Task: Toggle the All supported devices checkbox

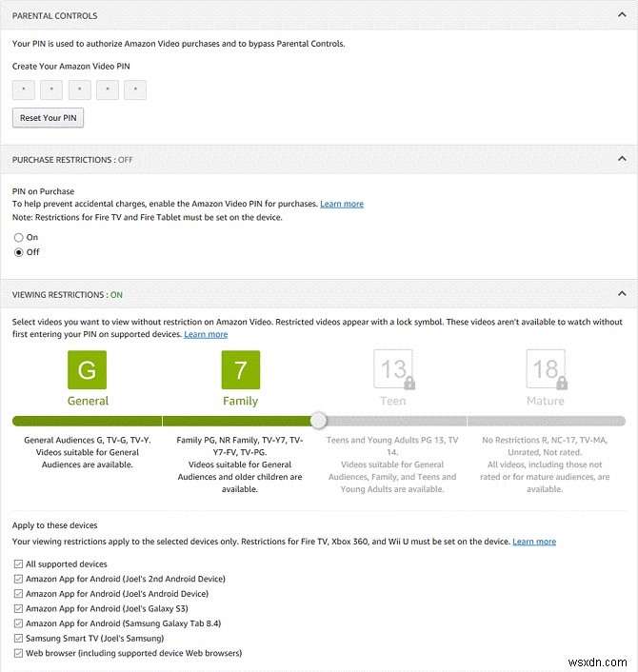Action: pyautogui.click(x=18, y=564)
